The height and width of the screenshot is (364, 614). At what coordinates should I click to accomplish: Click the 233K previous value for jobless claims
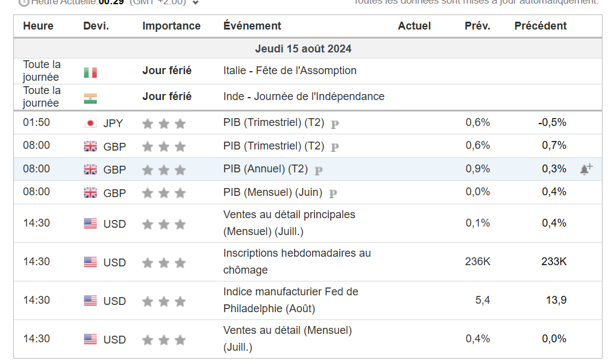click(x=554, y=262)
